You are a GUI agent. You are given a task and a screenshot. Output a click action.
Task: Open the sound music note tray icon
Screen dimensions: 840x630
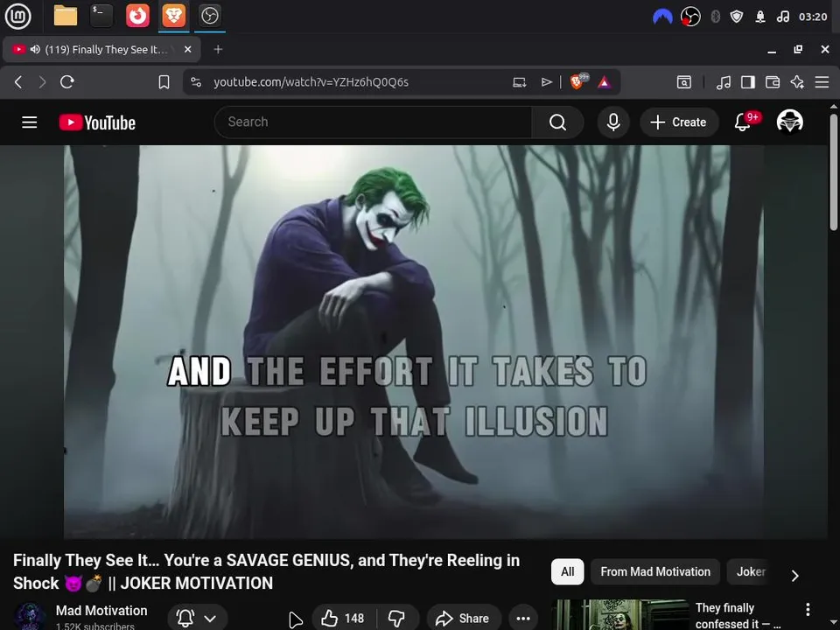[x=782, y=17]
